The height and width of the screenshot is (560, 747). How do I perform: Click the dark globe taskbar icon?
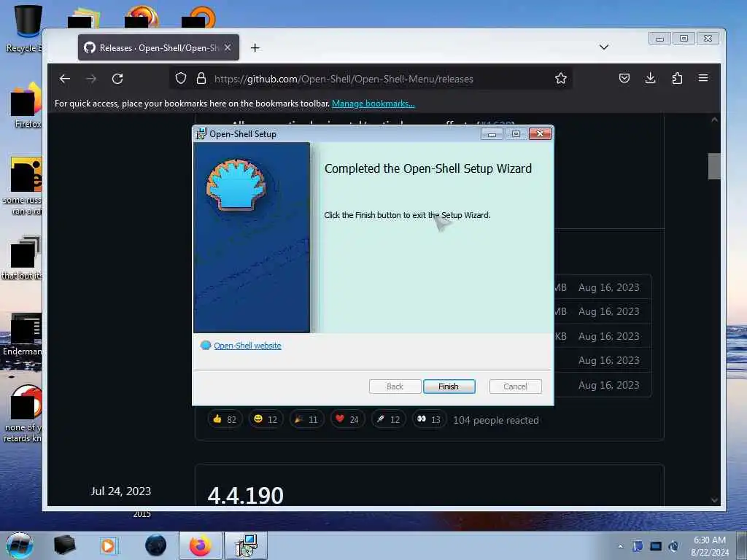click(x=156, y=545)
